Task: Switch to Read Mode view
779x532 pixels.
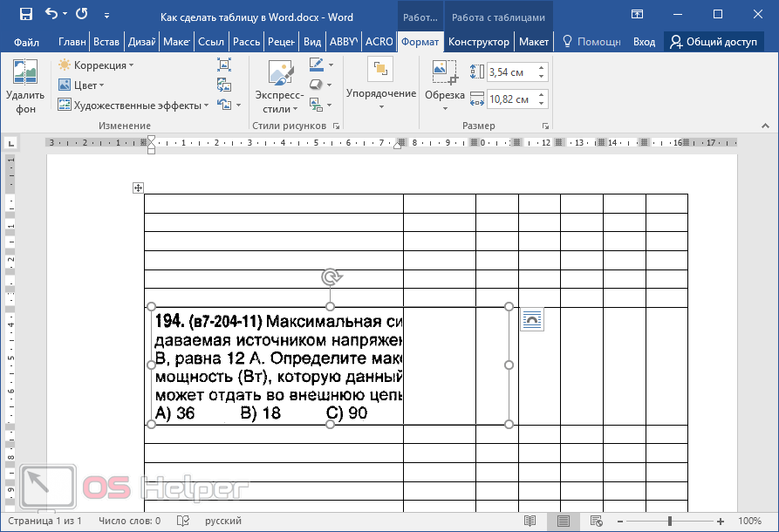Action: pos(530,521)
